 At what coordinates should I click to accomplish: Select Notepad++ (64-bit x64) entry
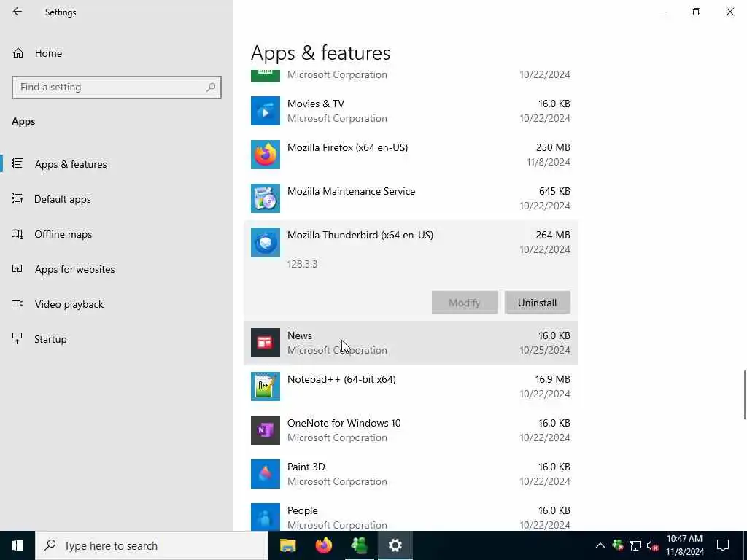coord(341,379)
